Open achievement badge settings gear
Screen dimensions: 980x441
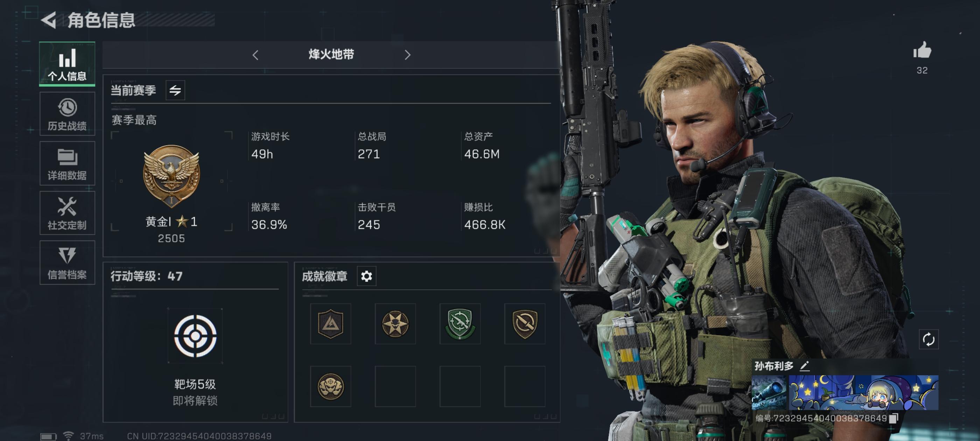(x=366, y=276)
